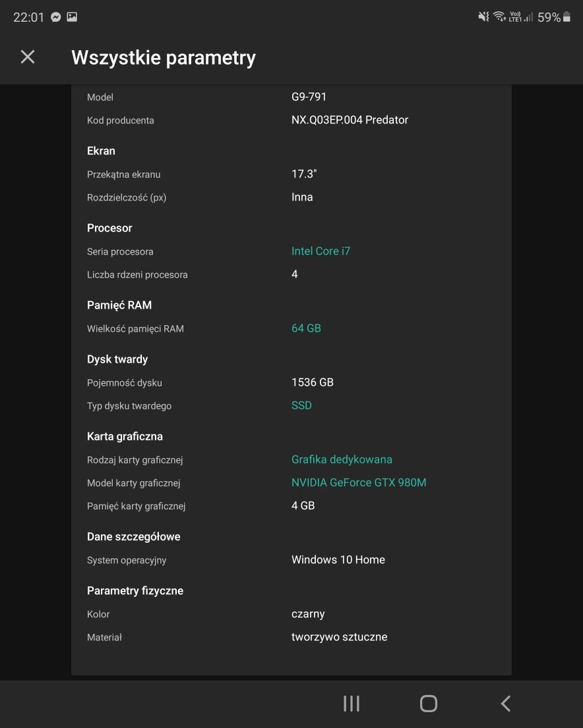Tap the Dysk twardy section heading
Viewport: 583px width, 728px height.
117,359
